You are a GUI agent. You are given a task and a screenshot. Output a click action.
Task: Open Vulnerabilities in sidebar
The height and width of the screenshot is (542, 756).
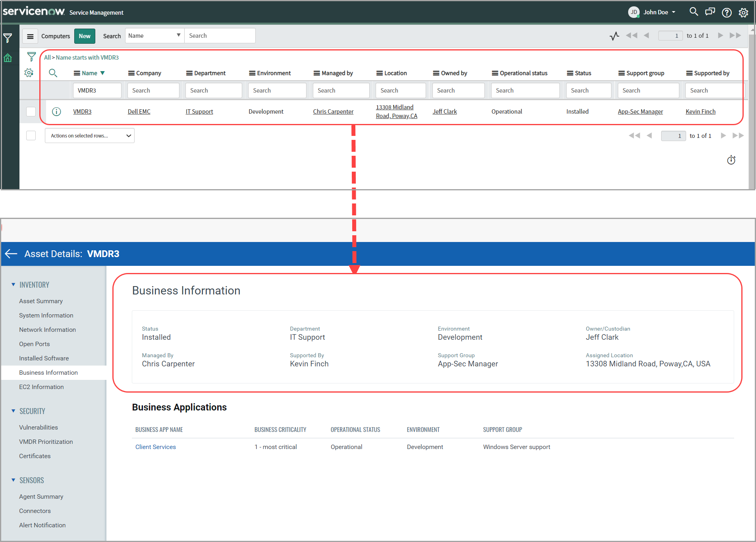click(x=39, y=428)
